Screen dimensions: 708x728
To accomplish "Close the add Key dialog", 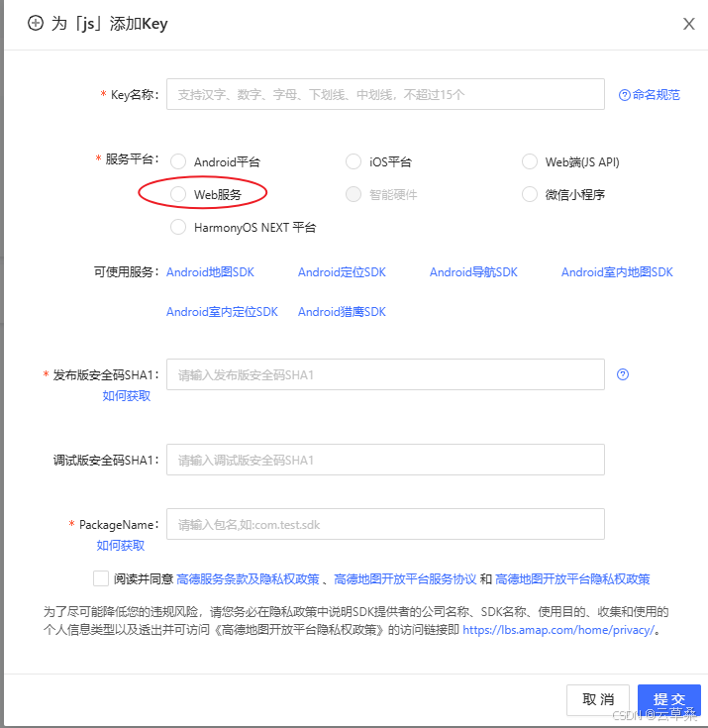I will coord(688,24).
